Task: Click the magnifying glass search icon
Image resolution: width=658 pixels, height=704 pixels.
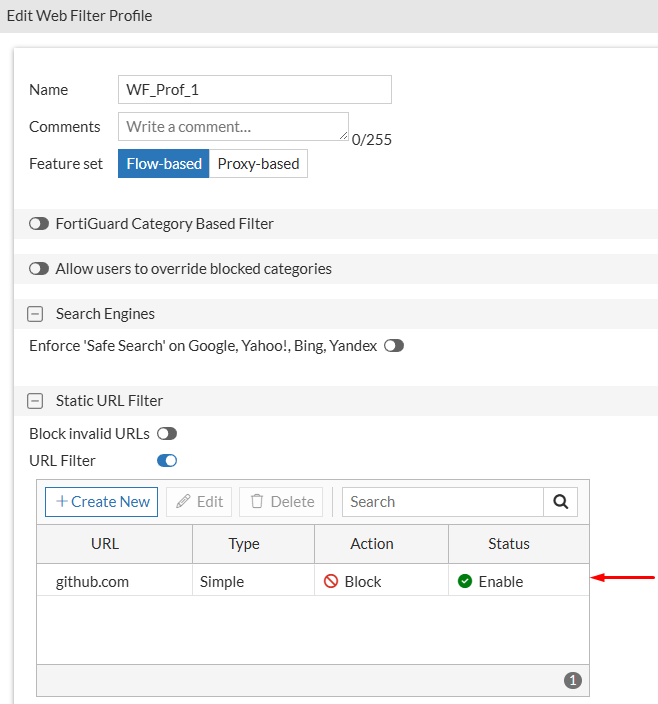Action: pos(561,502)
